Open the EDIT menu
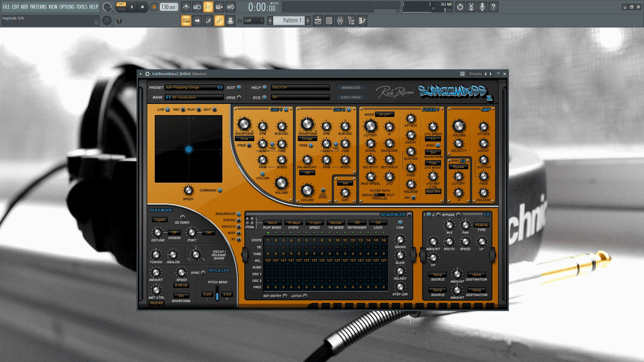Image resolution: width=644 pixels, height=362 pixels. pos(15,7)
